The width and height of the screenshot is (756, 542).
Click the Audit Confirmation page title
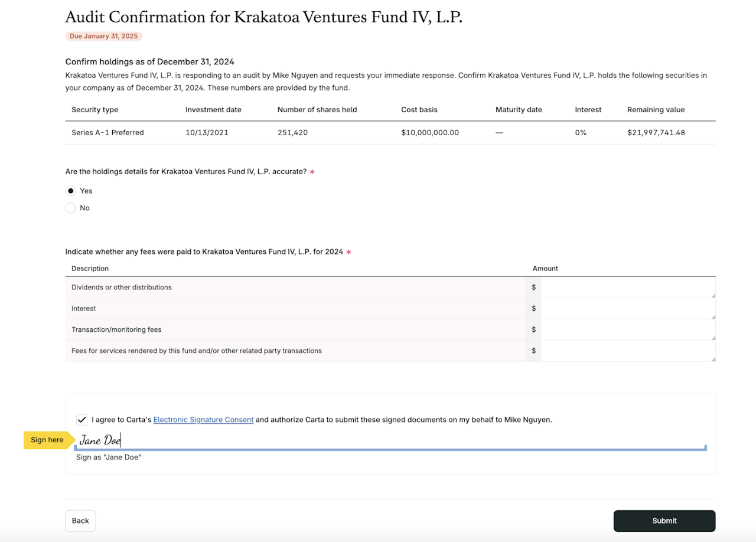click(x=263, y=17)
